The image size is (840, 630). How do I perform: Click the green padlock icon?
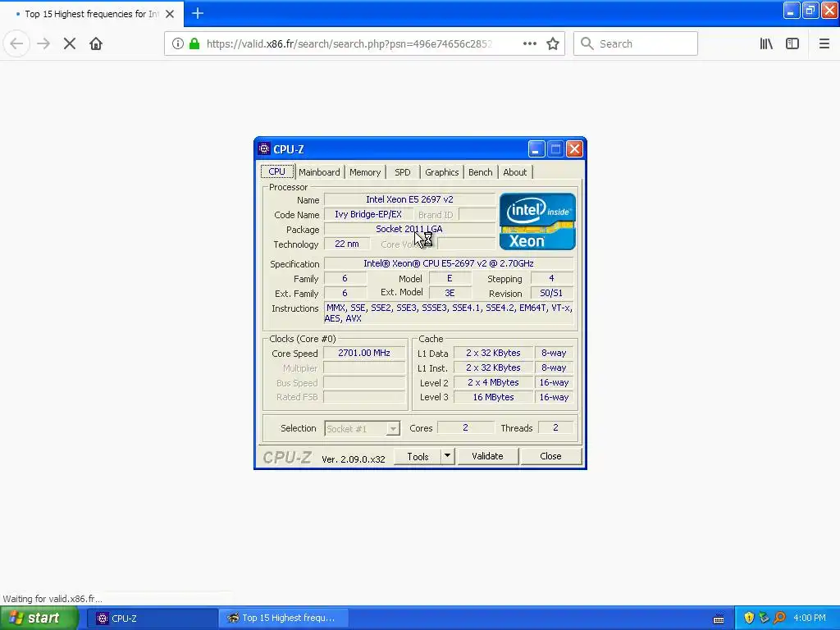point(194,44)
